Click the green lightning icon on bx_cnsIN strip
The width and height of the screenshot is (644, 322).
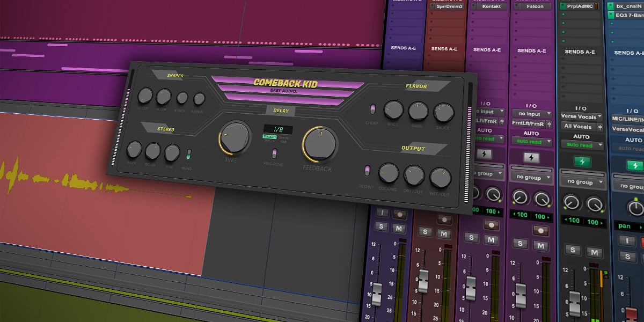coord(635,166)
